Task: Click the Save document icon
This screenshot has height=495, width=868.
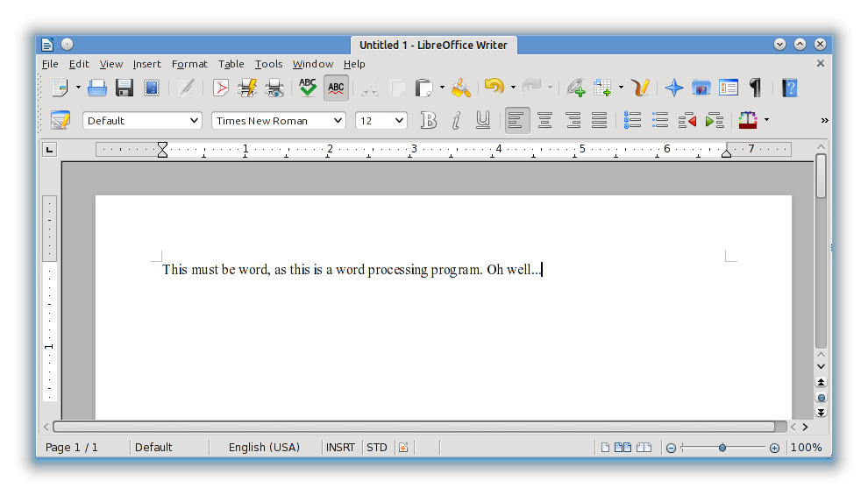Action: [x=125, y=88]
